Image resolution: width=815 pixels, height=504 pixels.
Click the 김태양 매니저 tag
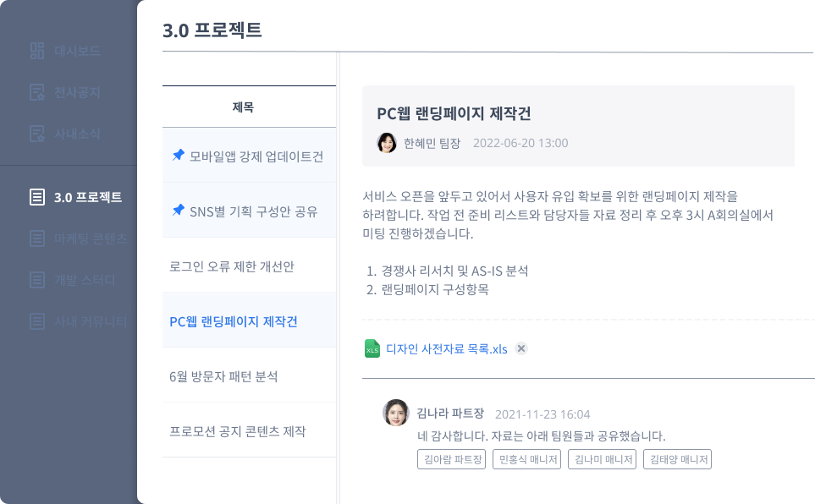[677, 460]
